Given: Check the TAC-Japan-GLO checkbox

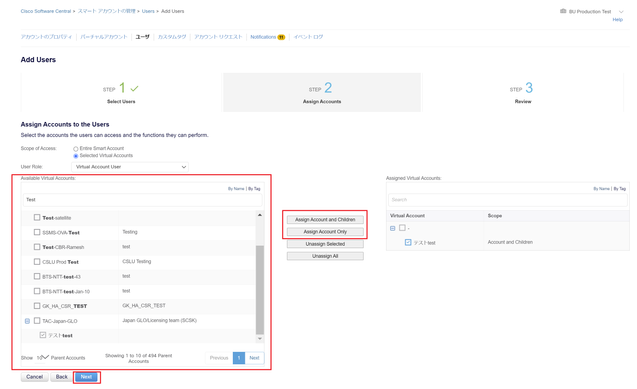Looking at the screenshot, I should tap(37, 321).
